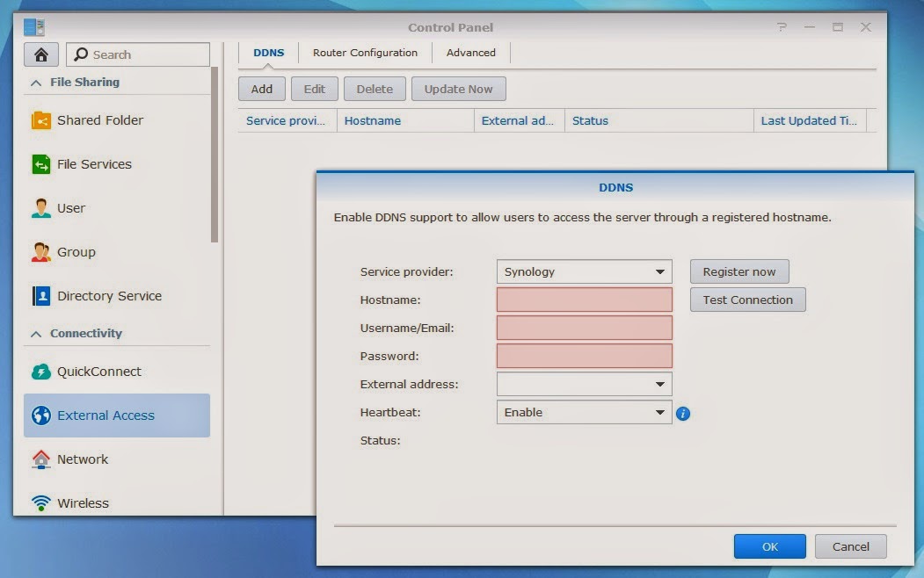Select the Group icon in the sidebar

coord(40,252)
